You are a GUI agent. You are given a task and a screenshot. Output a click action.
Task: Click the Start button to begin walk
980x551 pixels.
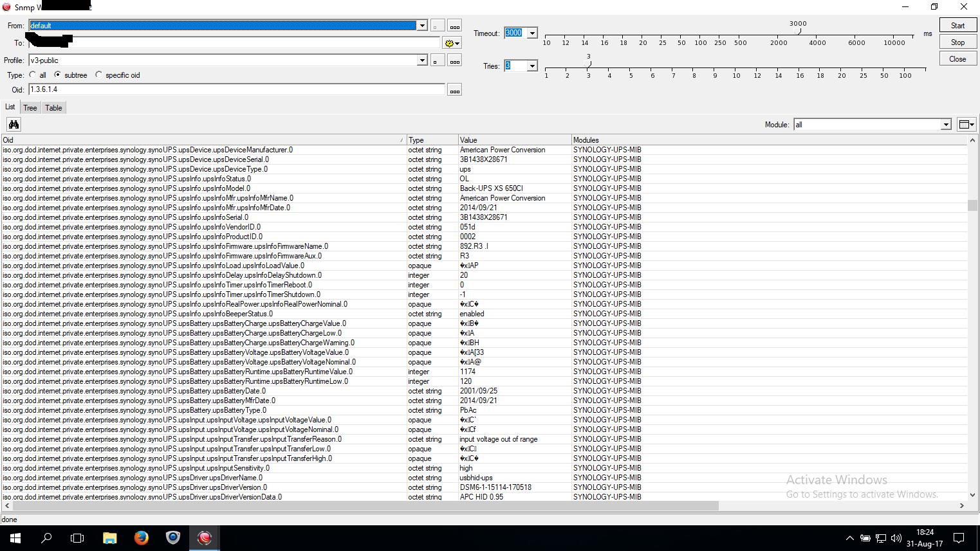pos(957,26)
